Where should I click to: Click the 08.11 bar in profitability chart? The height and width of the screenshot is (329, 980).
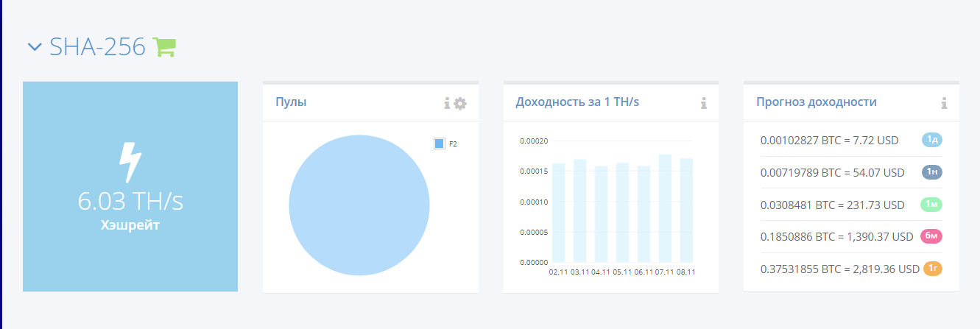(686, 211)
